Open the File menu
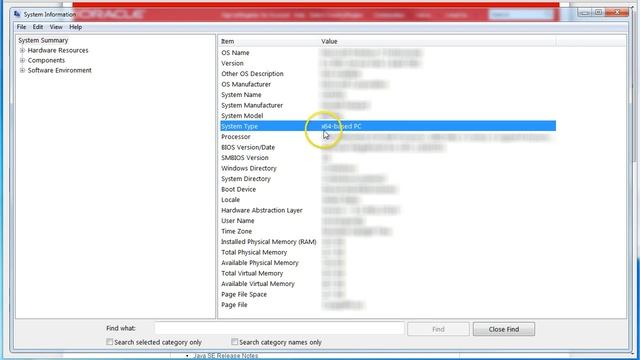 (21, 27)
